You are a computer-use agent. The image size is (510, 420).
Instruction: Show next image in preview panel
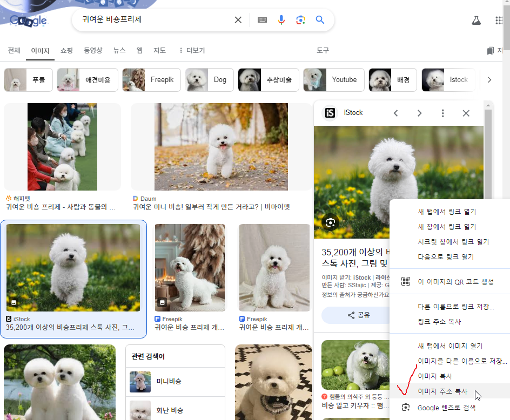419,113
